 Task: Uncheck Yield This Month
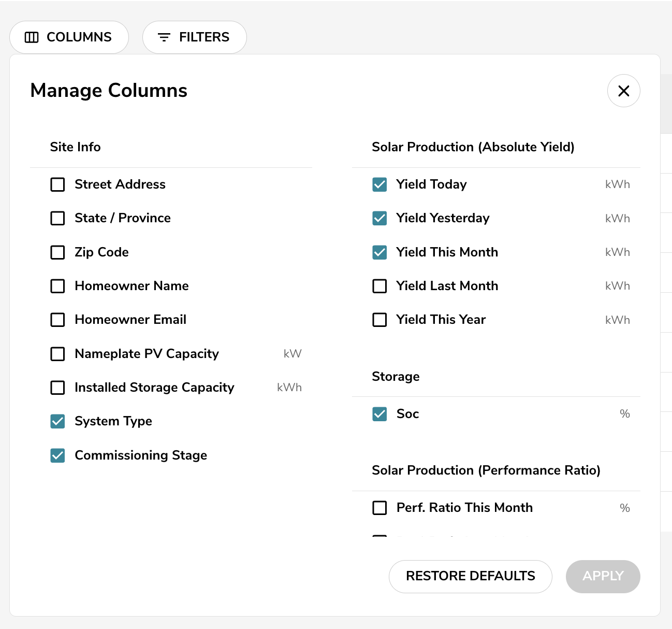[379, 252]
